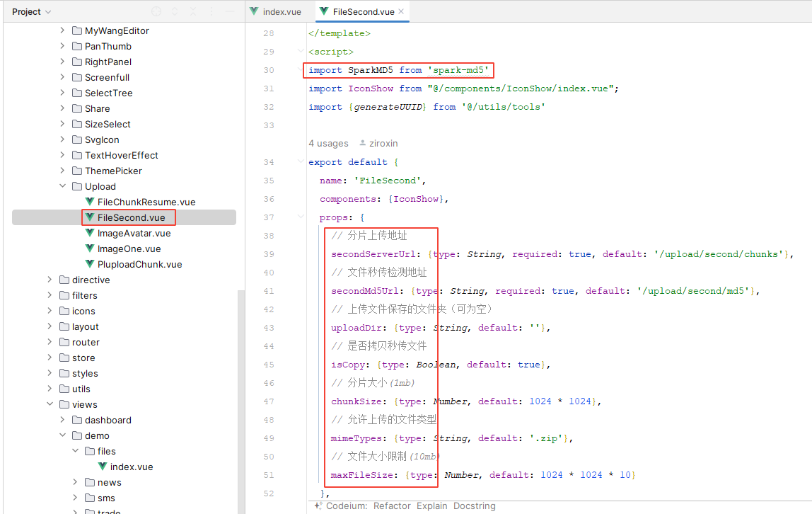Click Vue icon of PluploadChunk.vue

(90, 264)
